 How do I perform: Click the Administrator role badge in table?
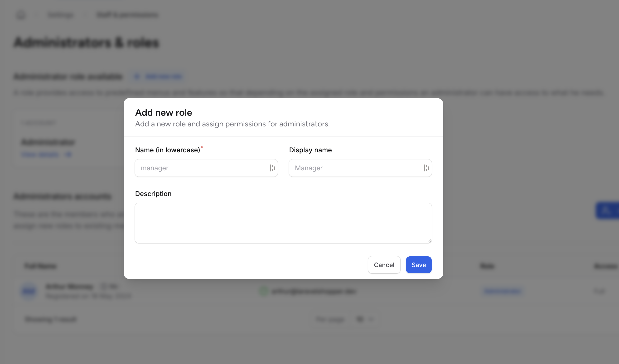point(502,291)
